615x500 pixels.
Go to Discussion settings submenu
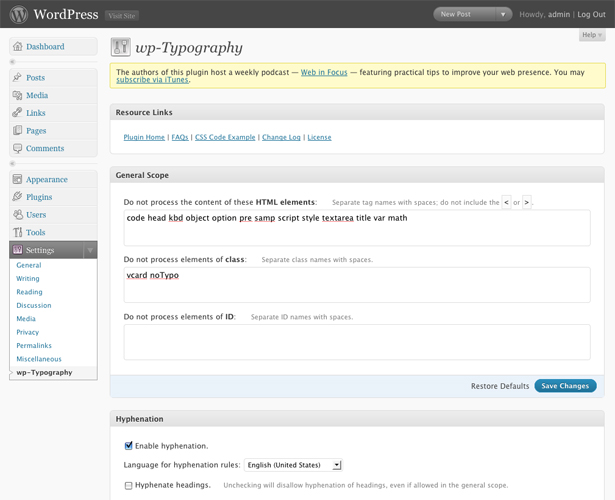[x=34, y=305]
